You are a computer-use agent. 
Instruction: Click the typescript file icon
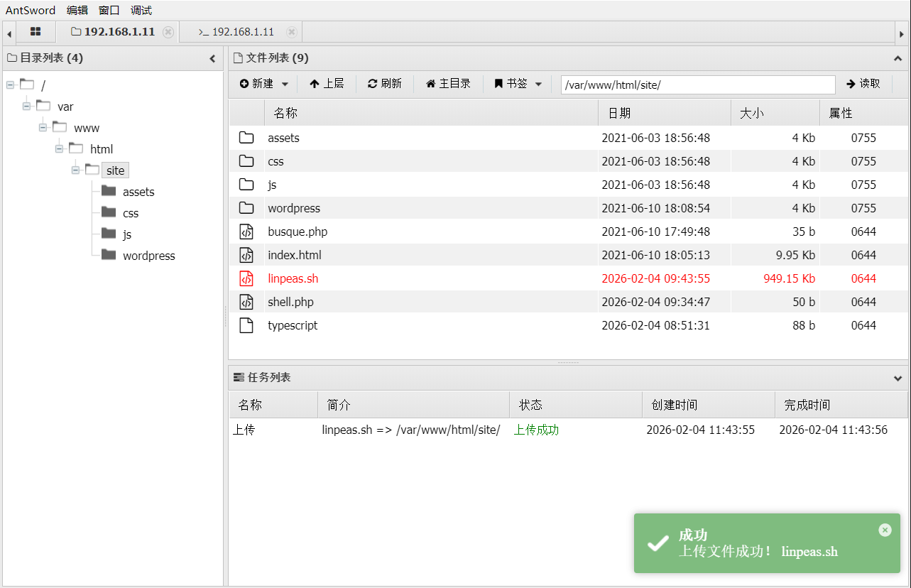coord(246,325)
